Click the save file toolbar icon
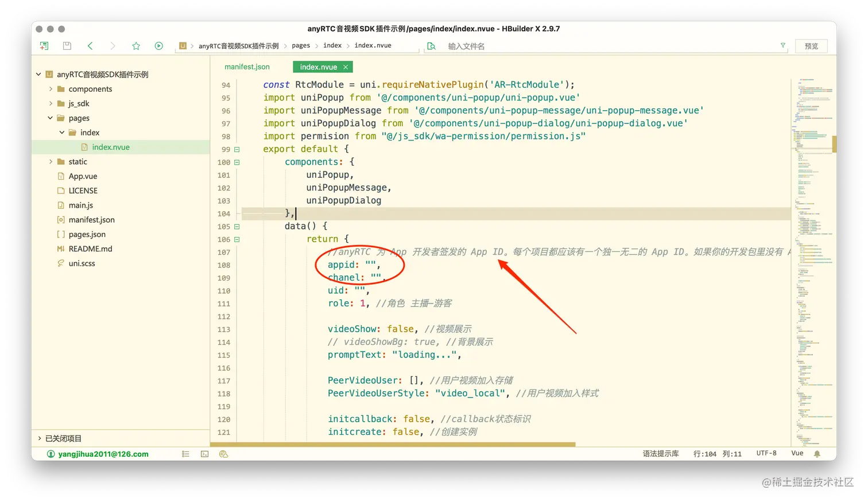Image resolution: width=868 pixels, height=502 pixels. [x=67, y=46]
